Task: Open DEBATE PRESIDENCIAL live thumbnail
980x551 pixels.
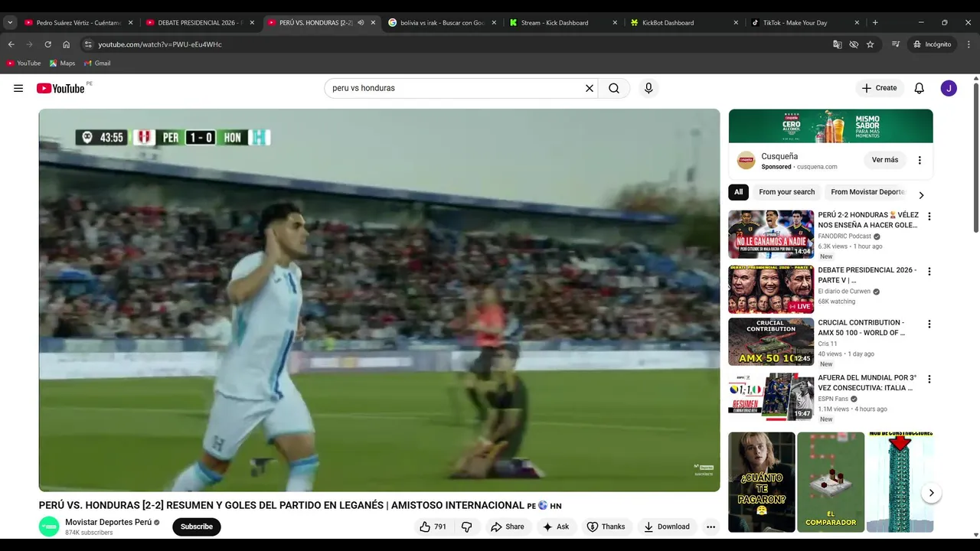Action: pyautogui.click(x=771, y=289)
